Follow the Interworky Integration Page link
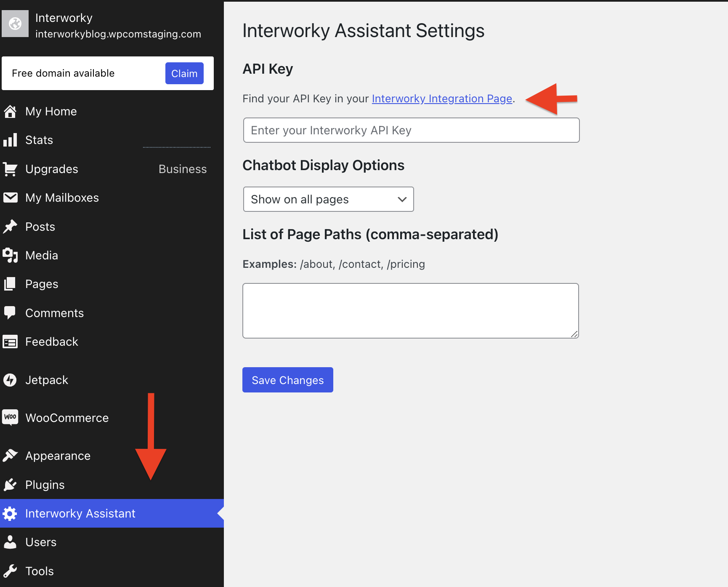This screenshot has width=728, height=587. point(442,99)
